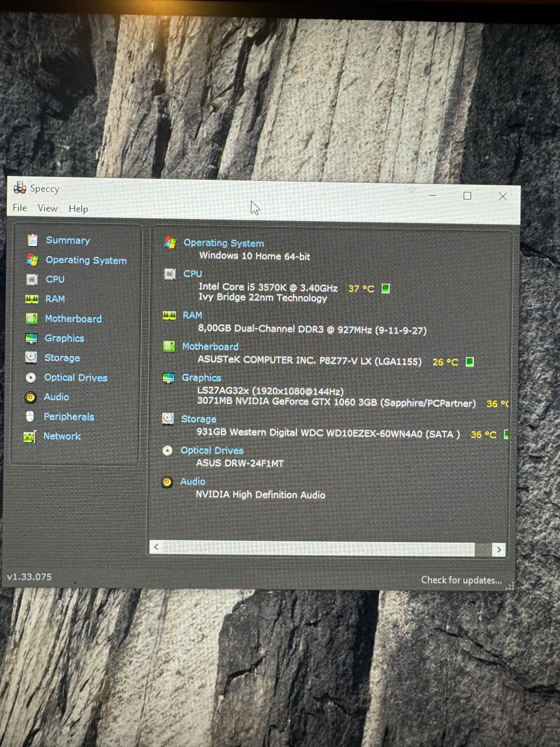Image resolution: width=560 pixels, height=747 pixels.
Task: Click ASUS DRW-24F1MT text
Action: (x=240, y=463)
